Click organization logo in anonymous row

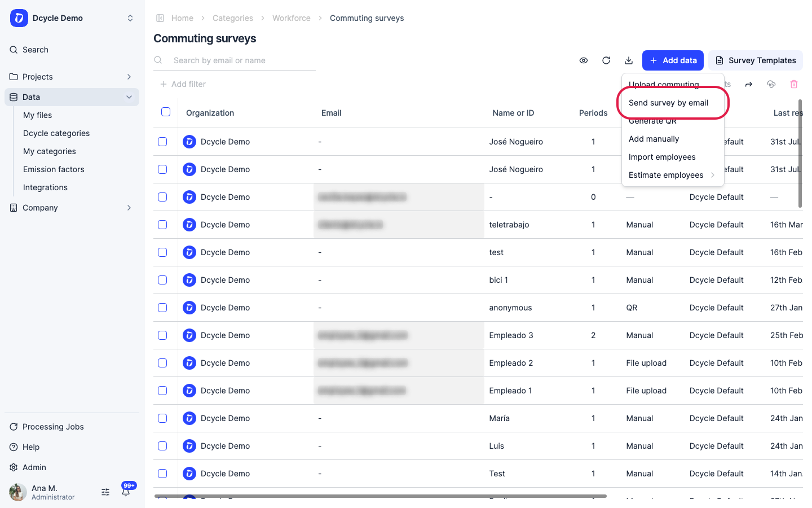(x=189, y=308)
